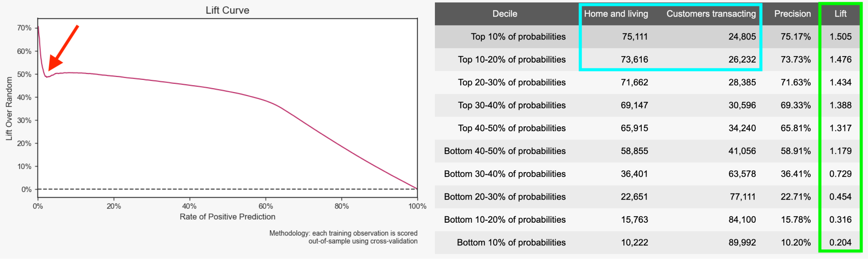This screenshot has height=259, width=868.
Task: Click the Lift Over Random axis label
Action: (x=9, y=108)
